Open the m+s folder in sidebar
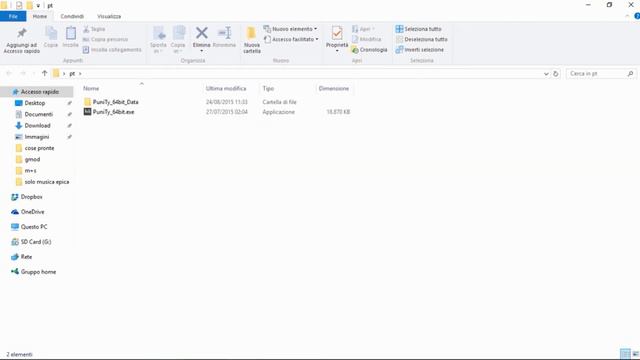This screenshot has width=640, height=360. 30,171
